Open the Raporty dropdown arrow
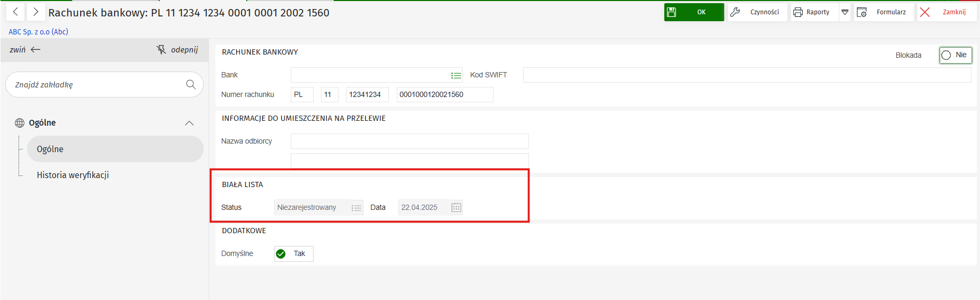The image size is (980, 300). tap(845, 12)
